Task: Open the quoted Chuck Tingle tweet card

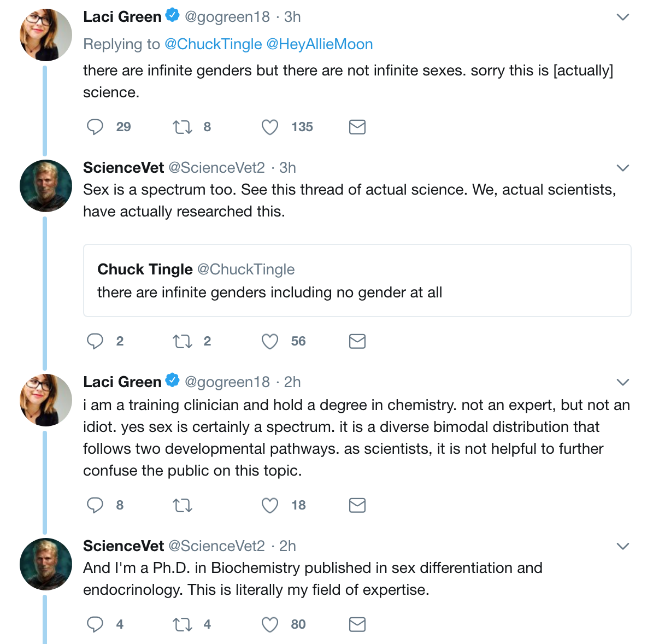Action: tap(357, 280)
